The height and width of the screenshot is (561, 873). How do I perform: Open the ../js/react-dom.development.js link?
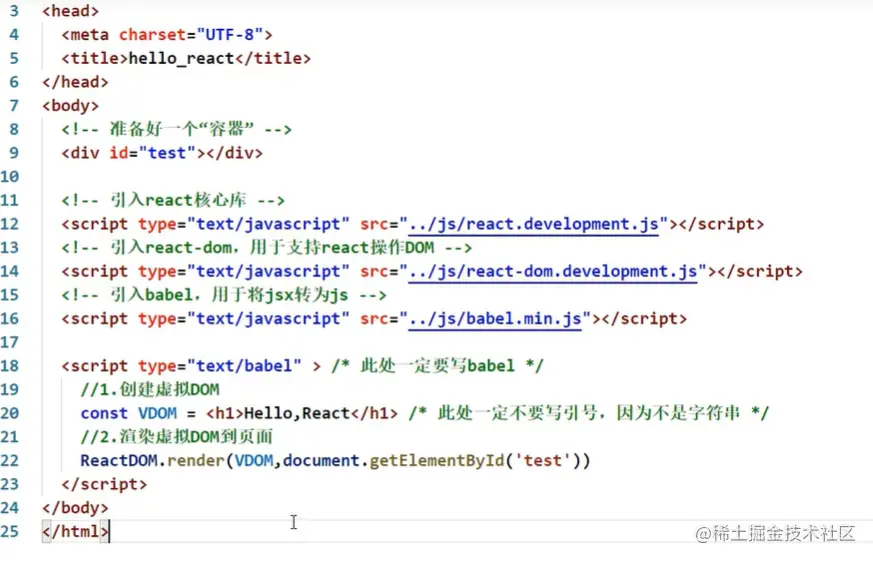pyautogui.click(x=553, y=272)
